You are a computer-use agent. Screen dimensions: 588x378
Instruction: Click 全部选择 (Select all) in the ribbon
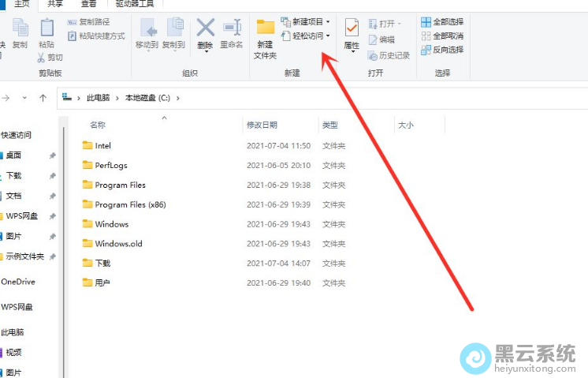441,21
